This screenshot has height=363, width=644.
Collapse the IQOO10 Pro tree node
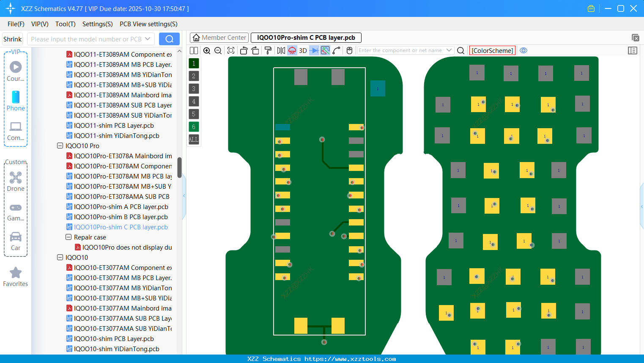[x=60, y=146]
